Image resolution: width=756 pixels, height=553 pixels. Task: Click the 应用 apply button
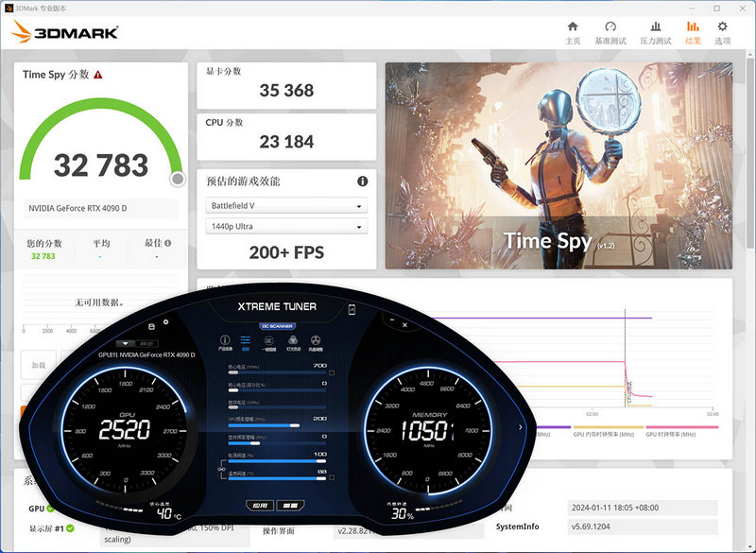tap(260, 506)
